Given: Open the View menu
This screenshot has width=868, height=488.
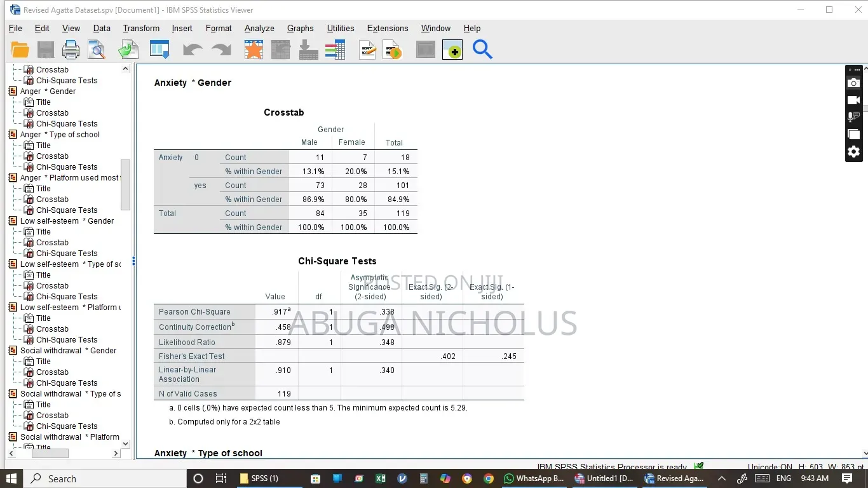Looking at the screenshot, I should coord(71,28).
